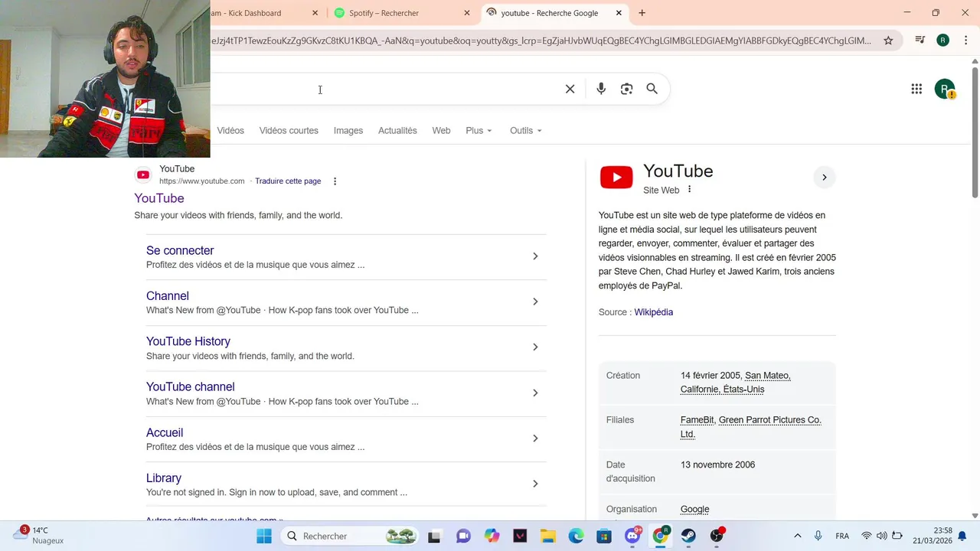Switch to the Actualités search filter
Viewport: 980px width, 551px height.
(x=397, y=130)
